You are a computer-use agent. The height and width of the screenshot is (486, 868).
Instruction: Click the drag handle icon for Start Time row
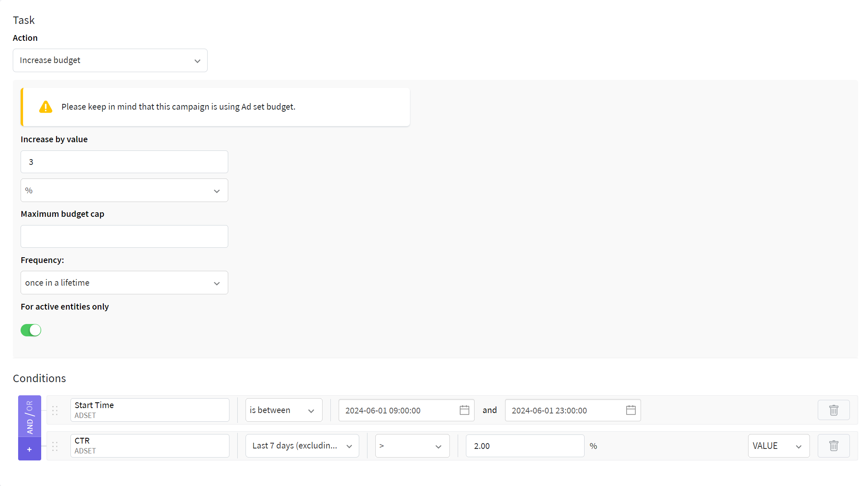55,410
